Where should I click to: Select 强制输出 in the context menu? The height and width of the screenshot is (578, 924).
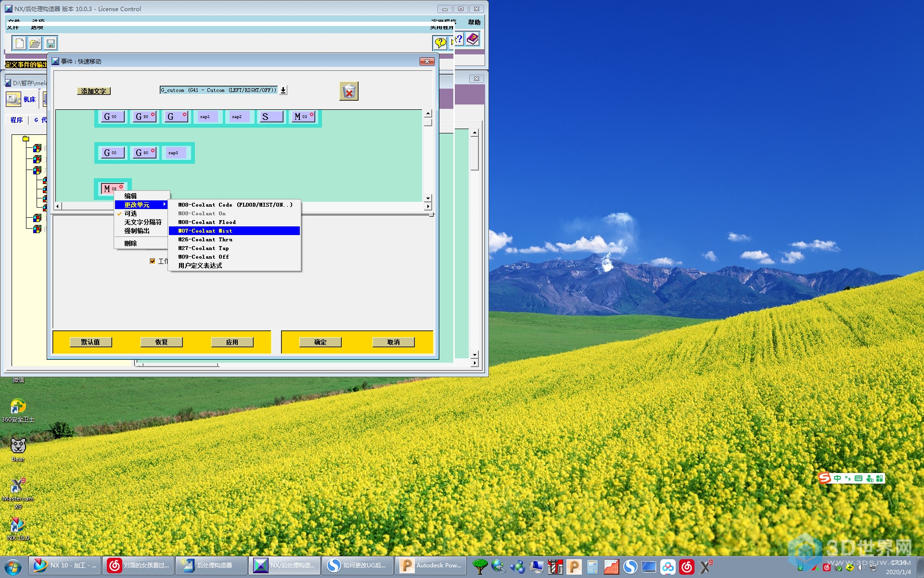(142, 231)
